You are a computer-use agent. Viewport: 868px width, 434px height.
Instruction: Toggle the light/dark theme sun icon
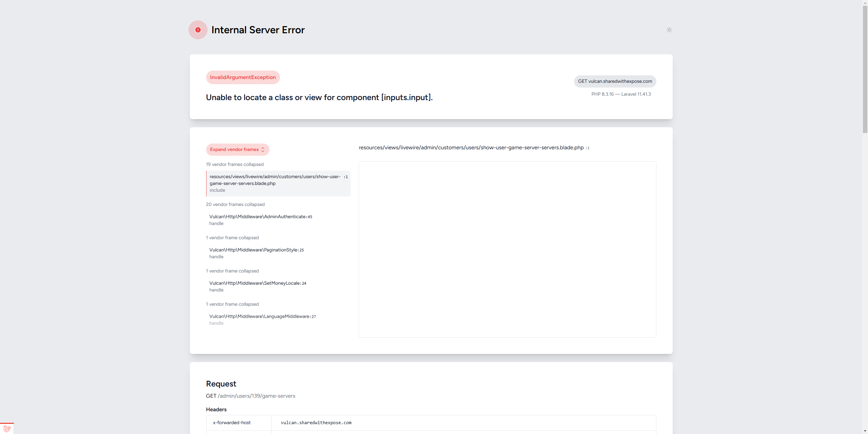click(x=669, y=30)
